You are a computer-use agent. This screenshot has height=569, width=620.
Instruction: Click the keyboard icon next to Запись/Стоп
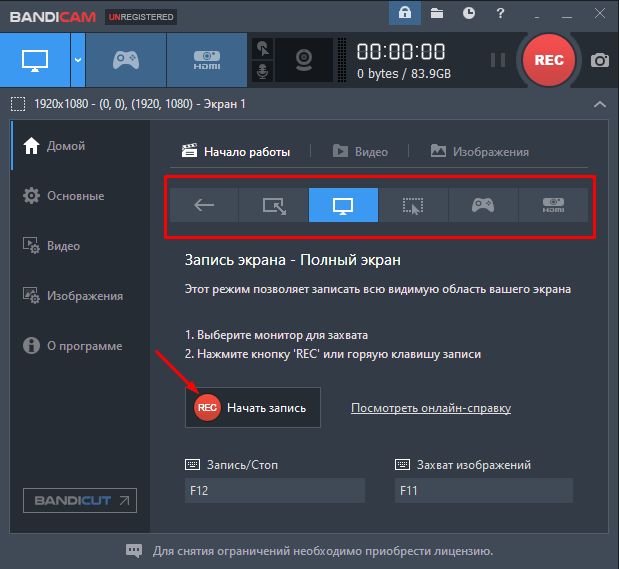point(193,464)
